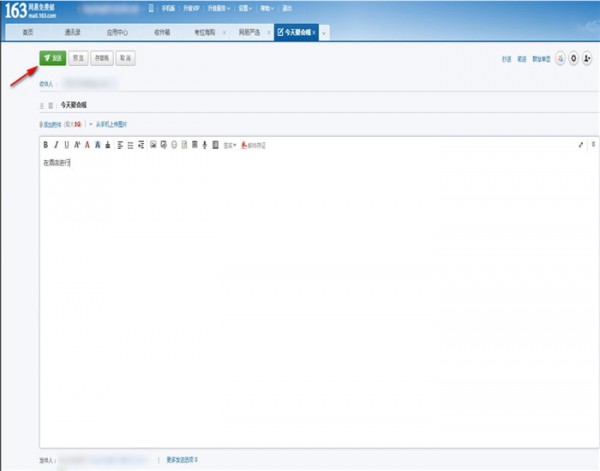Click the microphone voice input icon
The width and height of the screenshot is (600, 471).
click(x=205, y=145)
